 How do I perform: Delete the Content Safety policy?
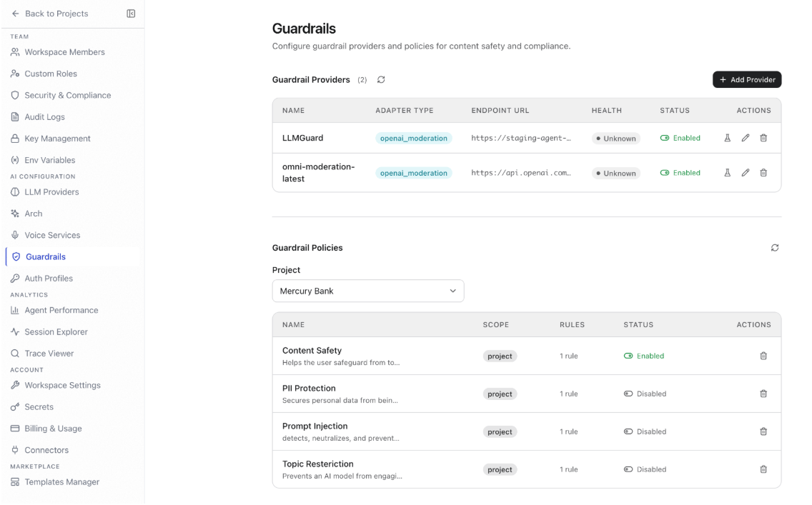click(x=763, y=356)
